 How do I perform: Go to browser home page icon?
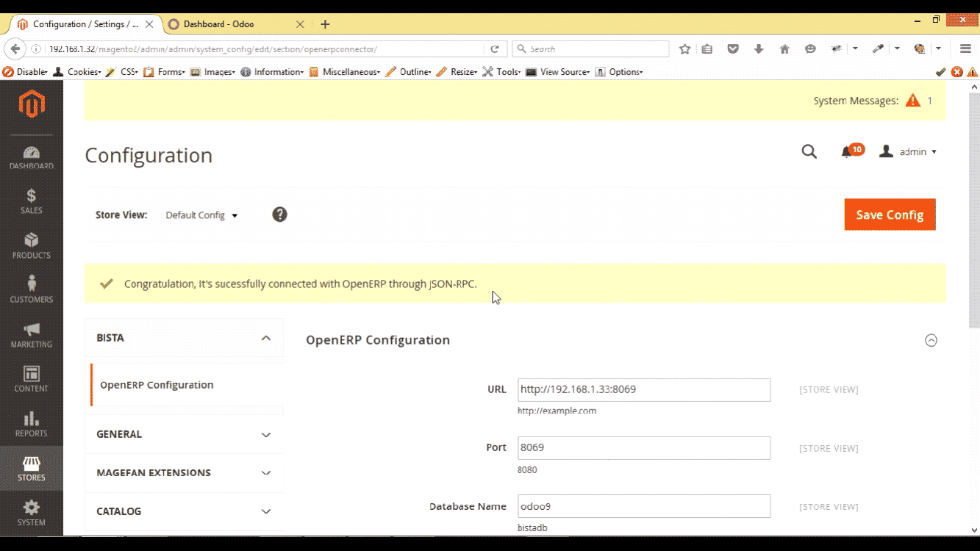[784, 48]
